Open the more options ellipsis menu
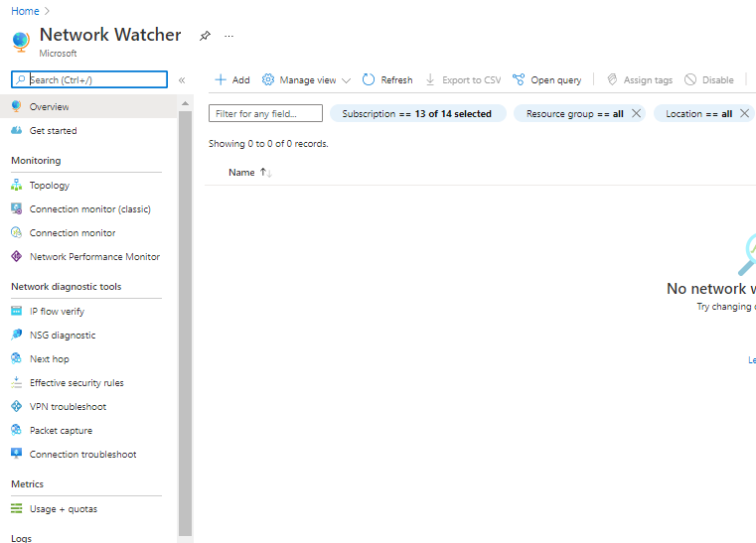This screenshot has width=756, height=543. coord(229,36)
